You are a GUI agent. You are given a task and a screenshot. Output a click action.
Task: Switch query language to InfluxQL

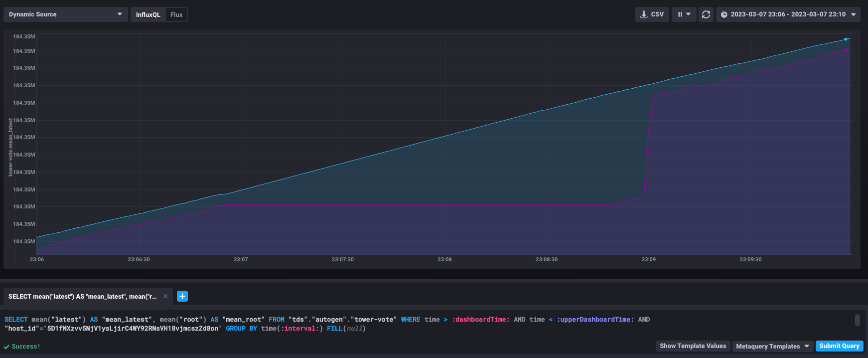click(148, 14)
